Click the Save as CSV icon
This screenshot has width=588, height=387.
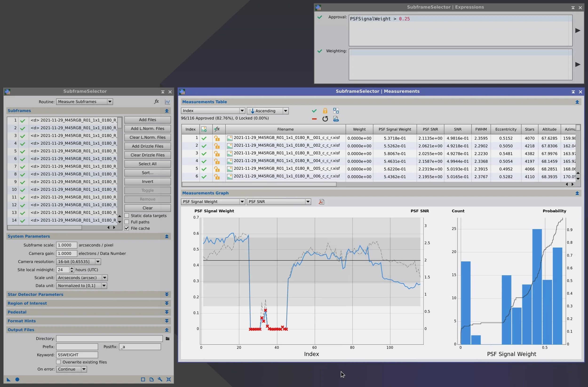[x=336, y=119]
